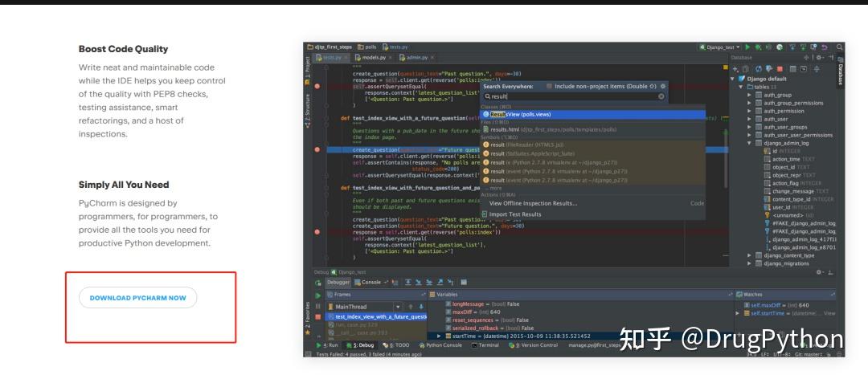Check Include non-project items checkbox
This screenshot has width=868, height=379.
pos(549,86)
